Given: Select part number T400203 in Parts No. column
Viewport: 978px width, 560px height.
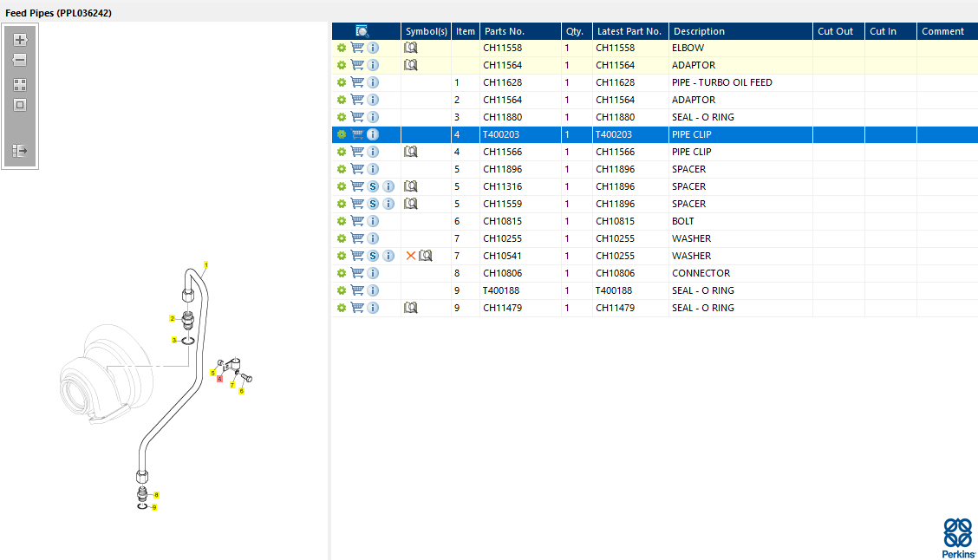Looking at the screenshot, I should tap(501, 134).
